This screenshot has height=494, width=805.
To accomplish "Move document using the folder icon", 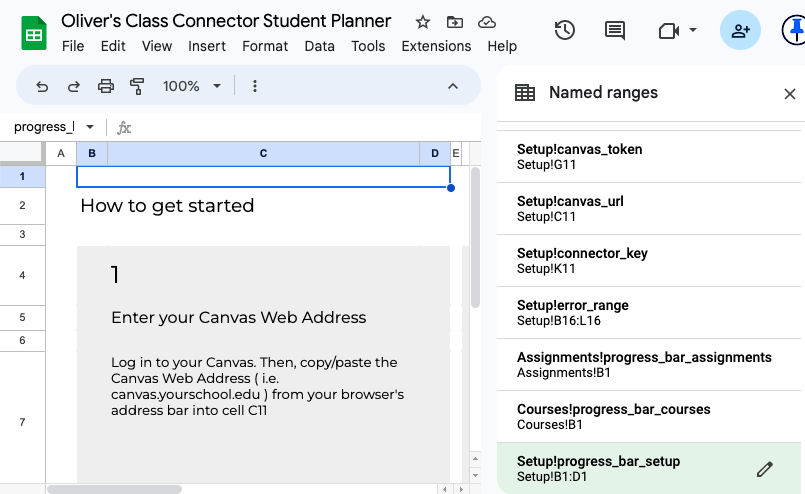I will tap(455, 22).
